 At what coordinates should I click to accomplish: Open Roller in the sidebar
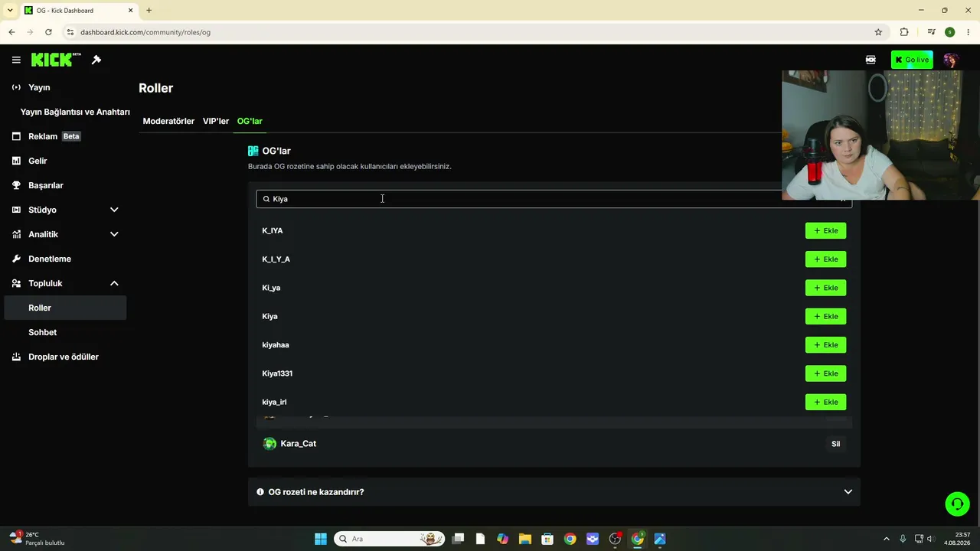[x=66, y=308]
